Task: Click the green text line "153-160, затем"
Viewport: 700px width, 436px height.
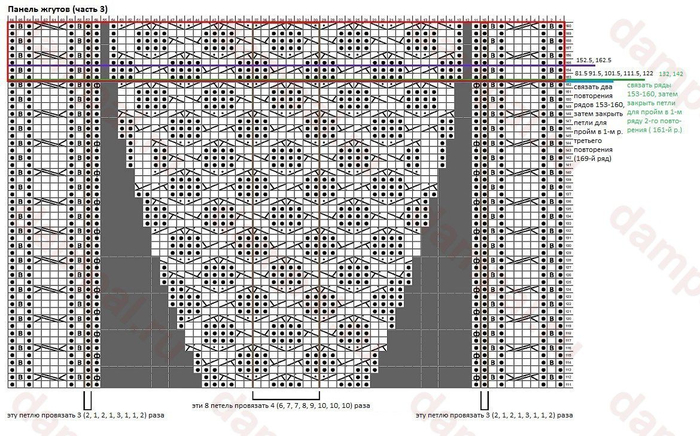Action: point(652,94)
